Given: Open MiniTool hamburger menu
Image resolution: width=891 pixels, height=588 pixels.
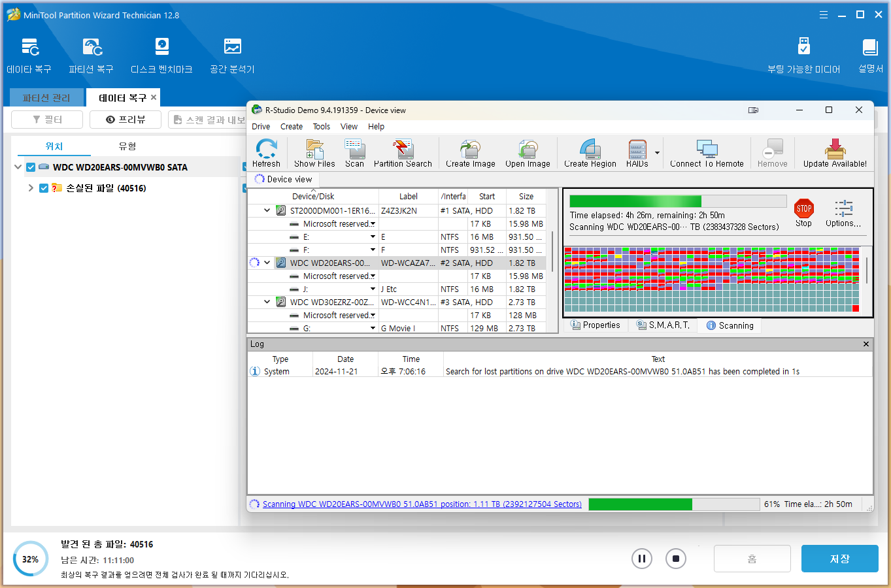Looking at the screenshot, I should pos(824,14).
